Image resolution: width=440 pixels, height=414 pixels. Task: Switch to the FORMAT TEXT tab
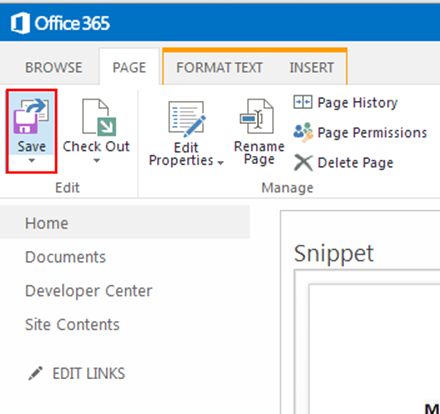pyautogui.click(x=219, y=68)
